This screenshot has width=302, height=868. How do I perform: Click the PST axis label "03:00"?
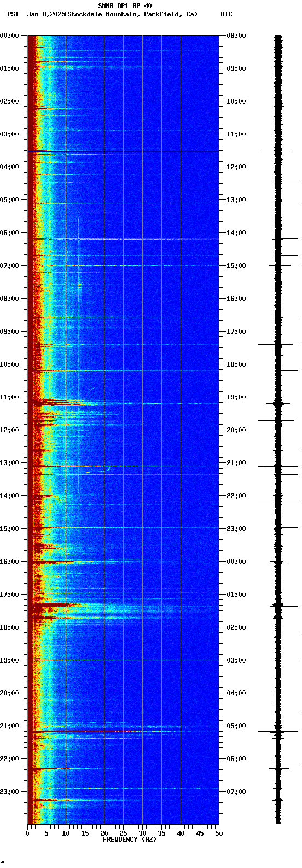pyautogui.click(x=9, y=134)
